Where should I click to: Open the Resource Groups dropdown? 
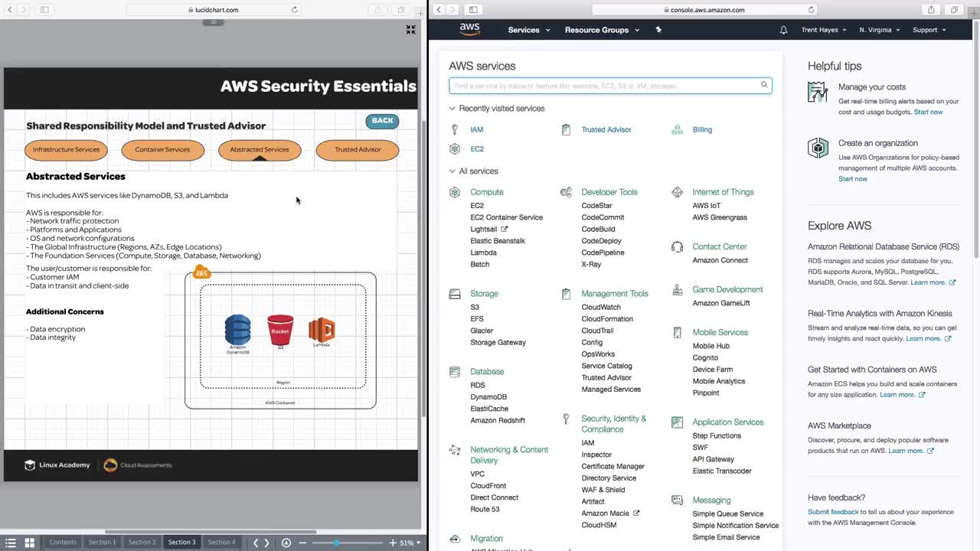pyautogui.click(x=601, y=30)
